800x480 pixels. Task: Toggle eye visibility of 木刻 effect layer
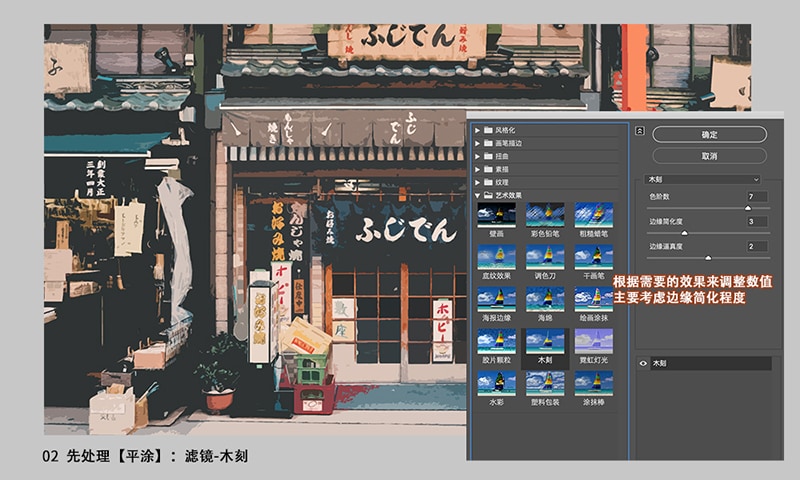tap(642, 363)
